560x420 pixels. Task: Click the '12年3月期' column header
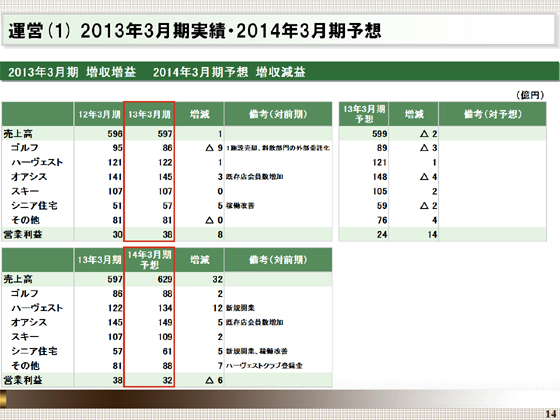click(99, 114)
